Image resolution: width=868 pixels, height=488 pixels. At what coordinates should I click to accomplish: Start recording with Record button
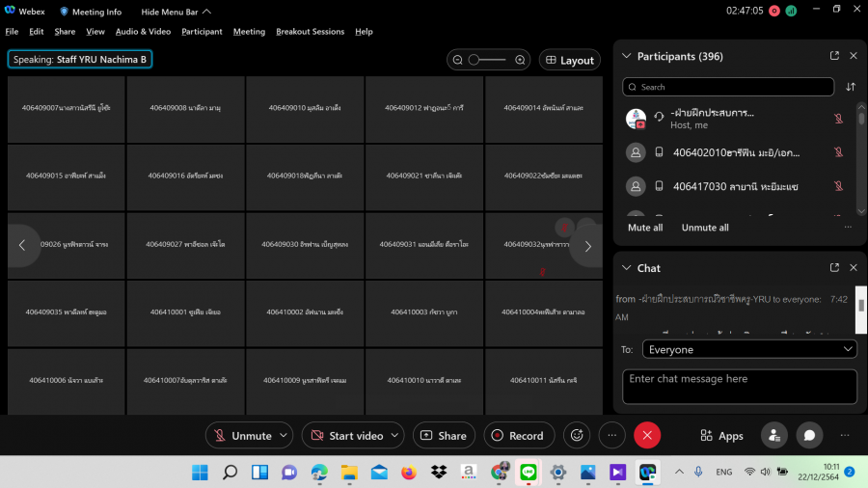[x=519, y=435]
